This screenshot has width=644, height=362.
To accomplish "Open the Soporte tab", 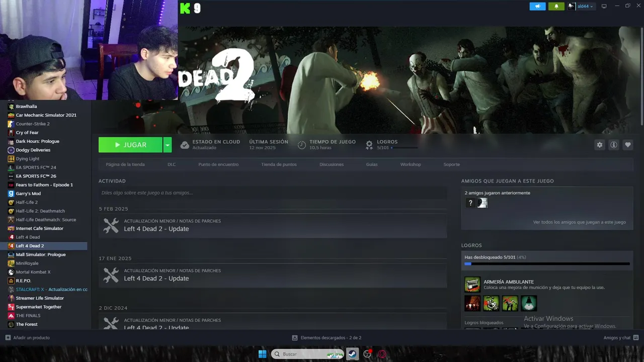I will click(x=451, y=164).
